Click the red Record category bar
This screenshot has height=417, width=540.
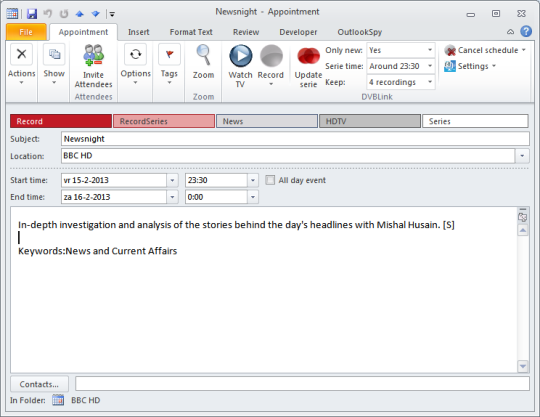[61, 121]
